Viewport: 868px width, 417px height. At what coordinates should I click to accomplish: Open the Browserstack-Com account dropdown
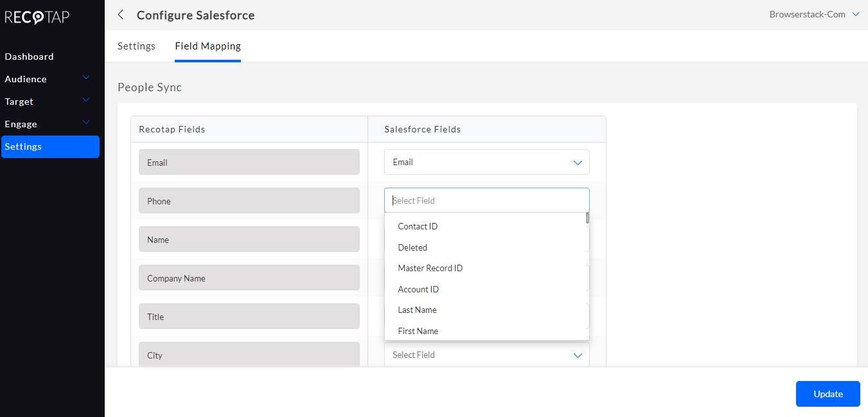click(814, 14)
